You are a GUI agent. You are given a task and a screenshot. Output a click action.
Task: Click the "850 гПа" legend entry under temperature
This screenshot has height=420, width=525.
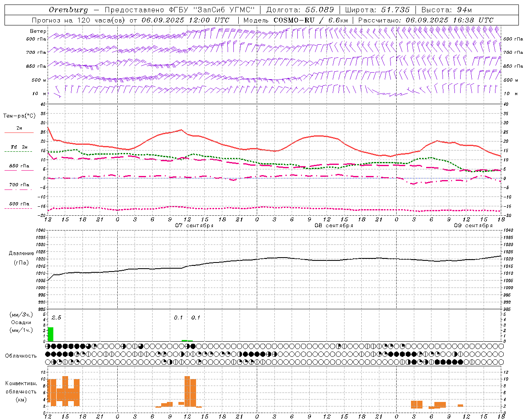coord(19,166)
